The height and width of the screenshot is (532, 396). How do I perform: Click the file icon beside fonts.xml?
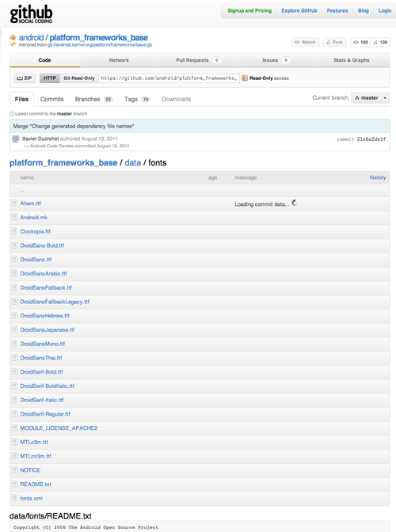(x=14, y=498)
